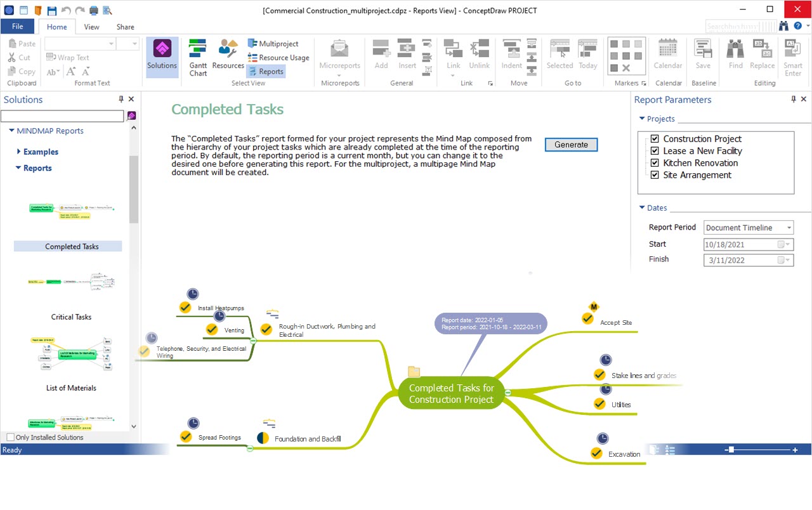Collapse the MINDMAP Reports tree node

[x=11, y=131]
